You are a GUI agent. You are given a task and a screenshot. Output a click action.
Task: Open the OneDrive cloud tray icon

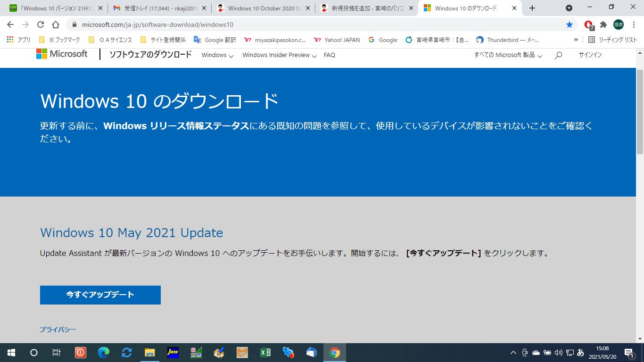[536, 353]
